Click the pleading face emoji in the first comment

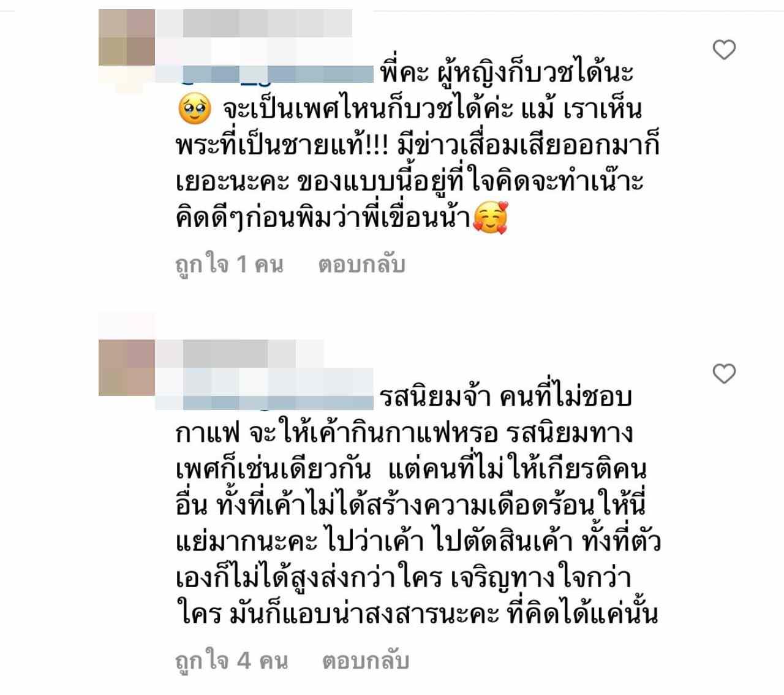pyautogui.click(x=194, y=110)
